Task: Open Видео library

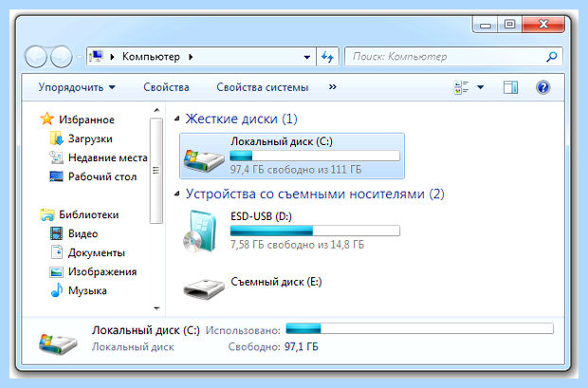Action: click(x=83, y=233)
